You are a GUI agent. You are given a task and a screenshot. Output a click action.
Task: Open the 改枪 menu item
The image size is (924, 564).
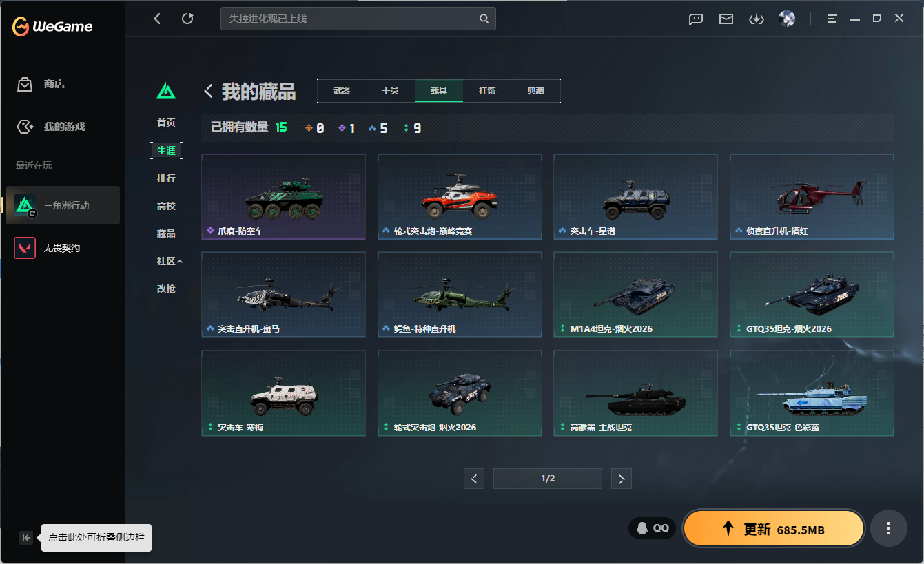pos(166,289)
